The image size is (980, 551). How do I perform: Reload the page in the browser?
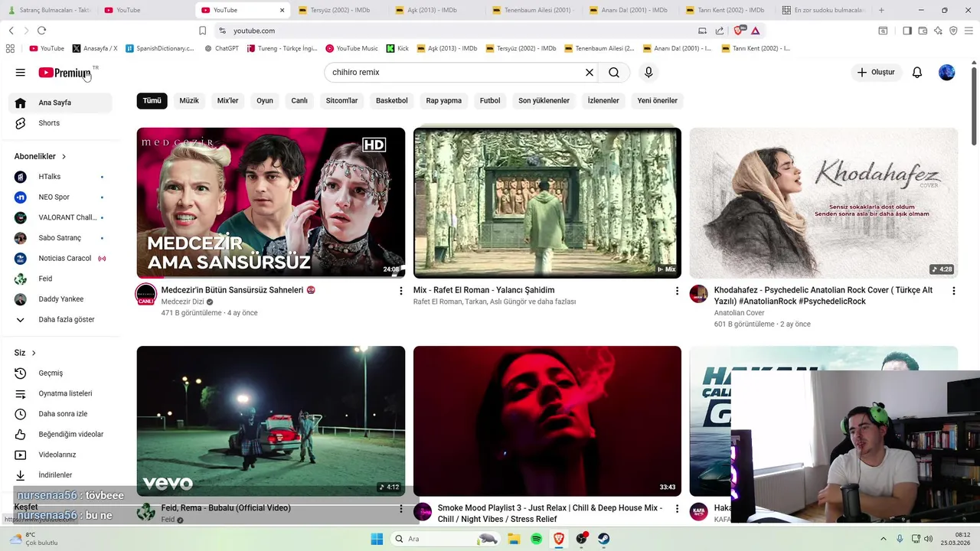pos(41,31)
